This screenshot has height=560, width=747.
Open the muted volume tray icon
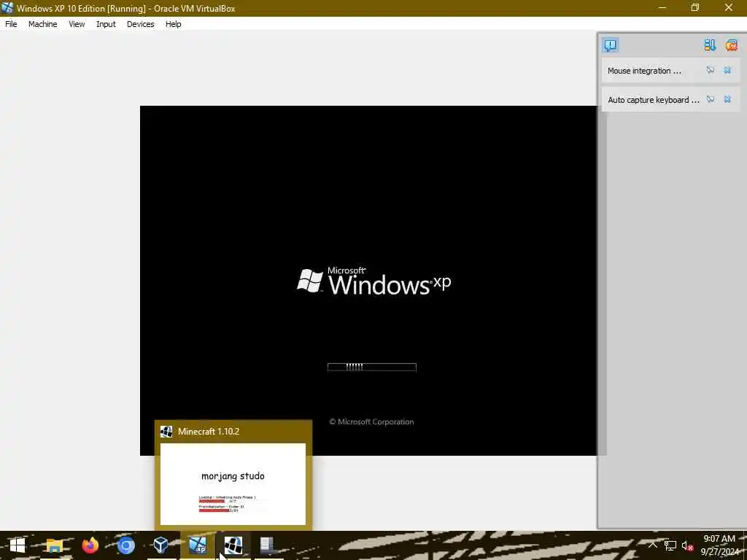[x=687, y=545]
